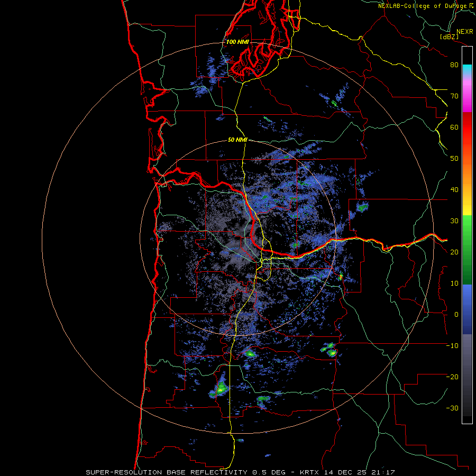Click the "100 NMI" range ring label
Screen dimensions: 476x476
tap(237, 42)
